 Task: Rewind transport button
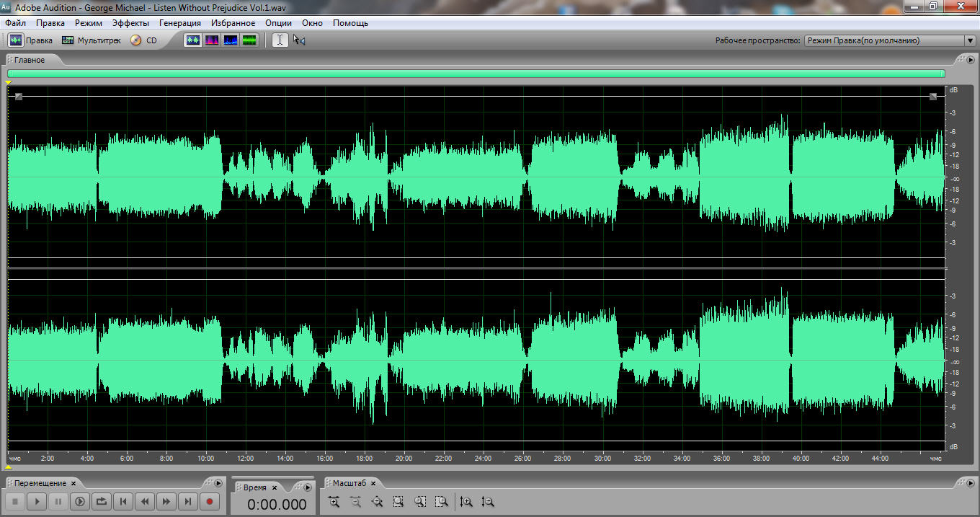click(x=145, y=501)
